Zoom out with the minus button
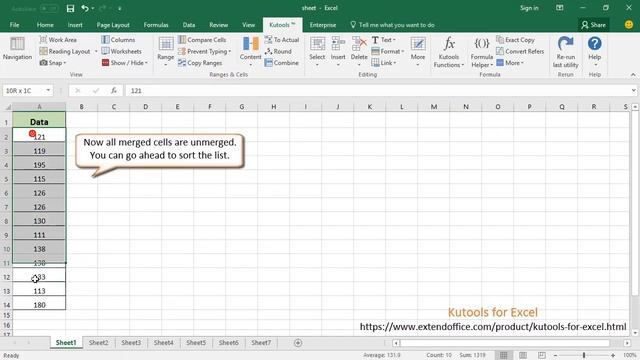 coord(556,356)
